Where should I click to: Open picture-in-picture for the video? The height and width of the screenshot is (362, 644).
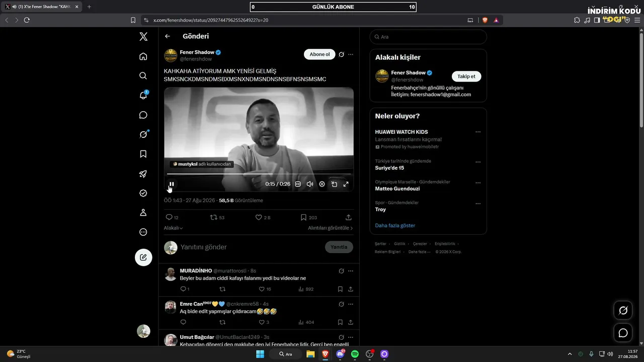[334, 184]
